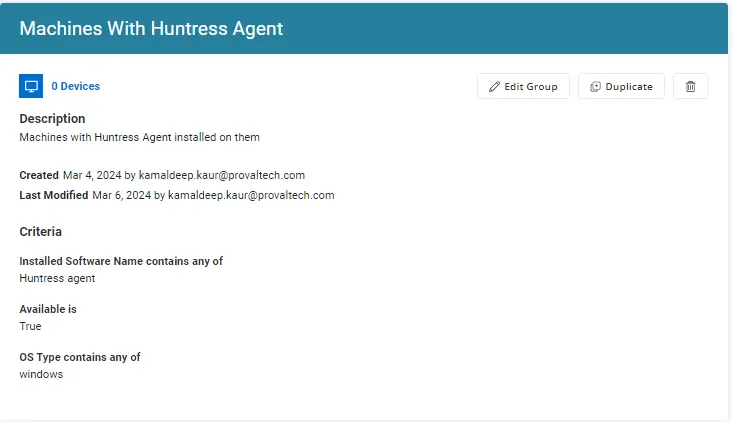Click the copy icon beside Duplicate

(x=595, y=86)
